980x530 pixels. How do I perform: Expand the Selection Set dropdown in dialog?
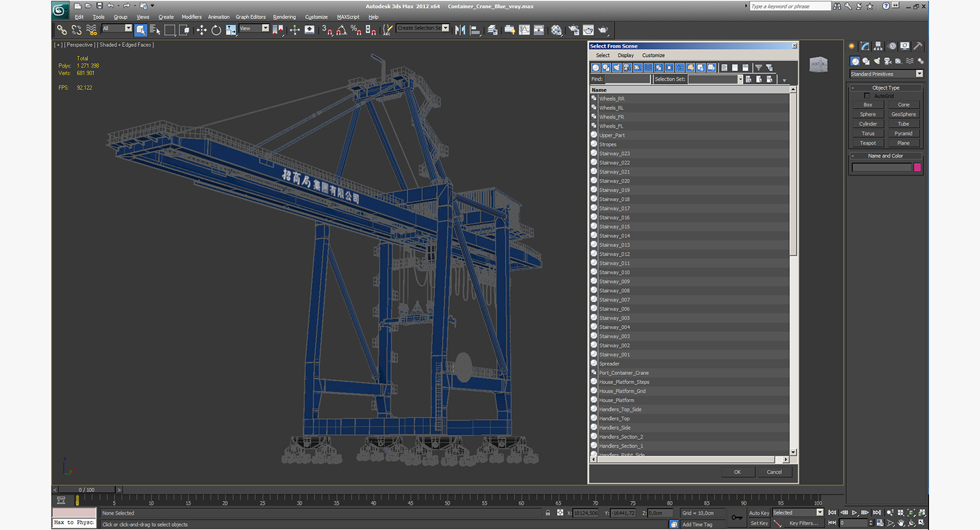740,79
